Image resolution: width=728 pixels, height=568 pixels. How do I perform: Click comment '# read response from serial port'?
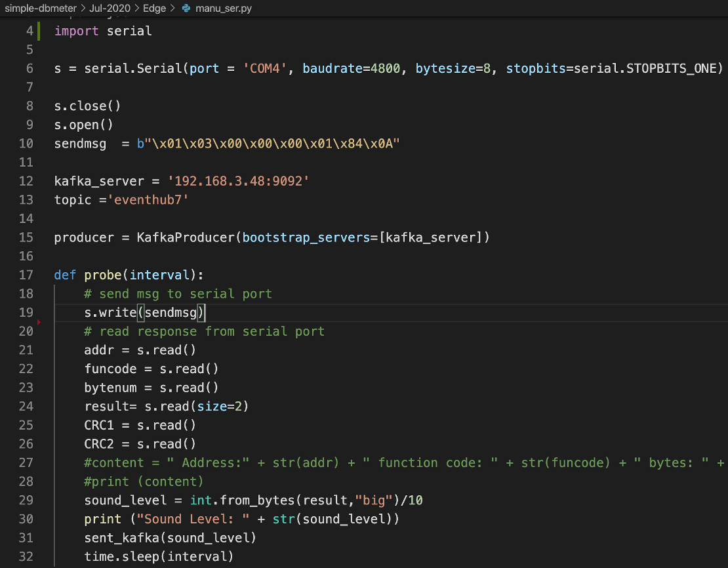coord(204,332)
